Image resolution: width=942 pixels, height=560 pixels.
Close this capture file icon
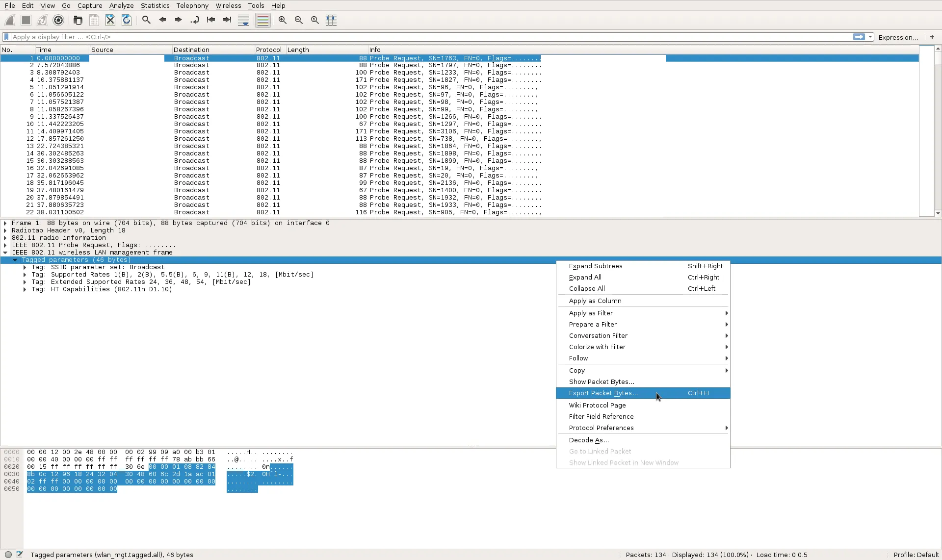pyautogui.click(x=110, y=20)
